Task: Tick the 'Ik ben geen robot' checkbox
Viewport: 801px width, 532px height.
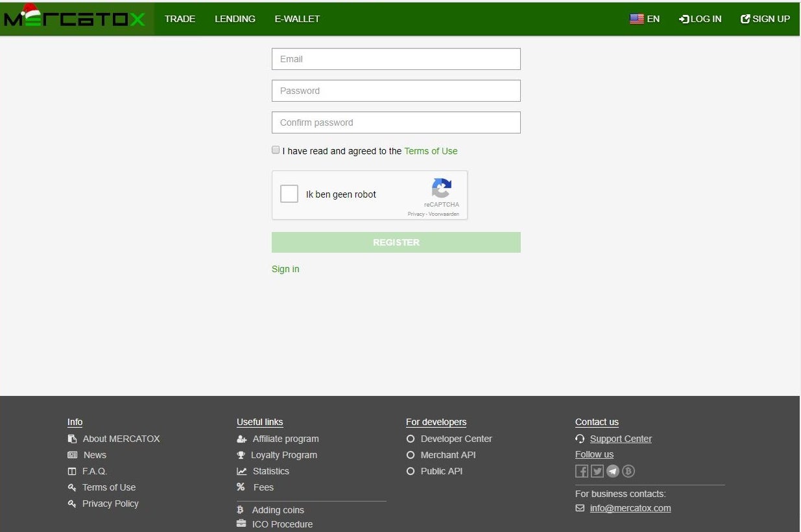Action: (289, 194)
